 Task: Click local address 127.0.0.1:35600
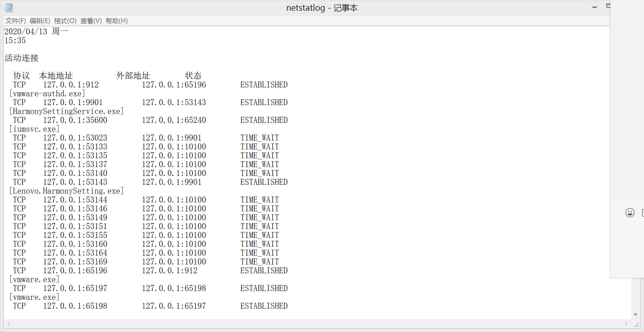(x=75, y=120)
